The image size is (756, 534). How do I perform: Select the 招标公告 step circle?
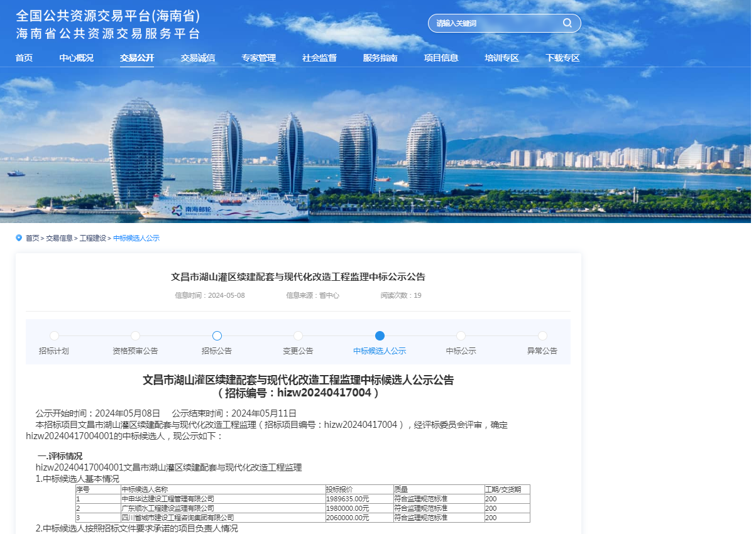[x=217, y=336]
